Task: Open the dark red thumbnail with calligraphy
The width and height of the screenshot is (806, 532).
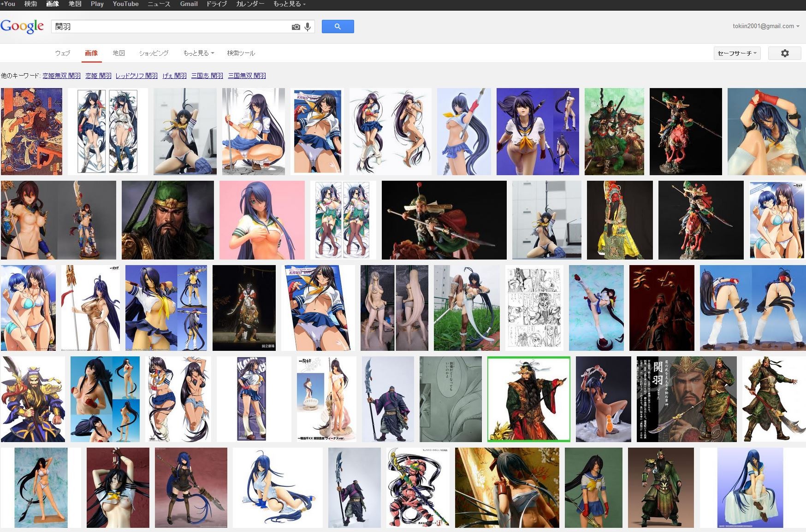Action: coord(662,308)
